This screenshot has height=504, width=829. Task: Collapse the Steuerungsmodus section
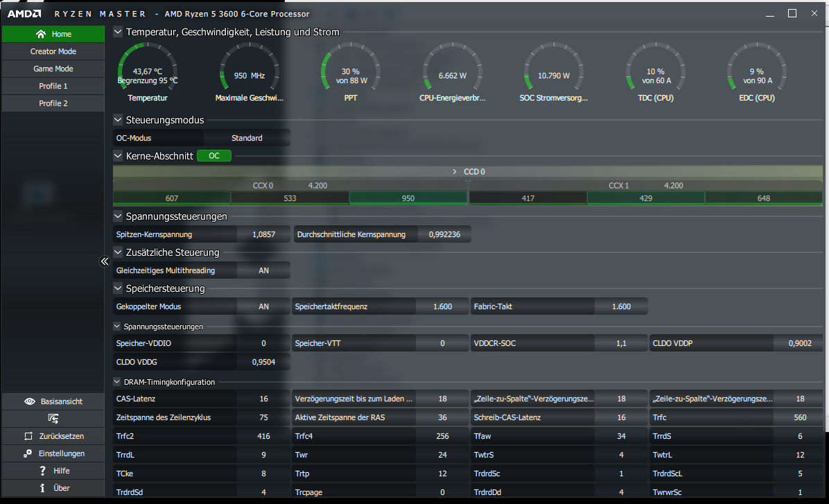(x=118, y=120)
